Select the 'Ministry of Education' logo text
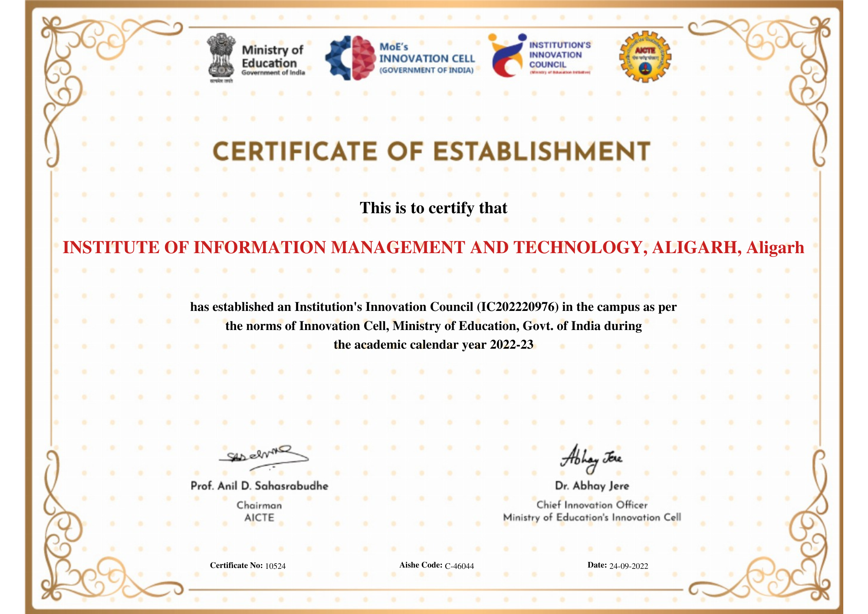The width and height of the screenshot is (868, 614). click(x=272, y=56)
